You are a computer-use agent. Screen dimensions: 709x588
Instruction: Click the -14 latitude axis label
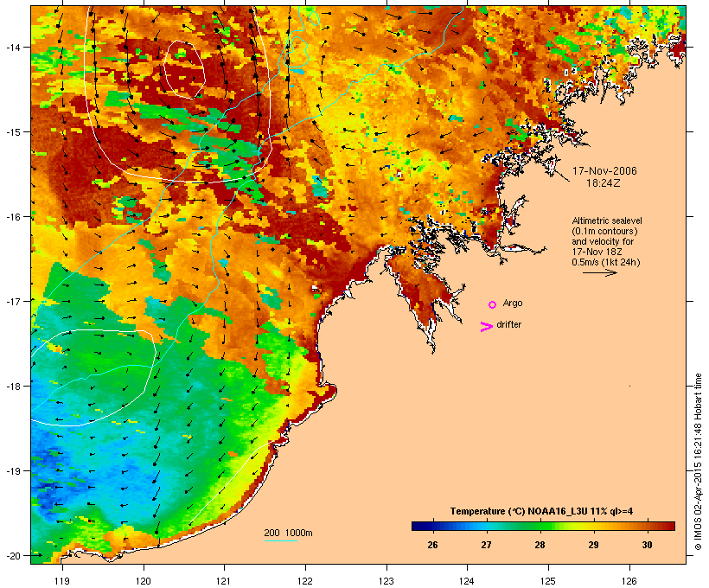pyautogui.click(x=12, y=48)
